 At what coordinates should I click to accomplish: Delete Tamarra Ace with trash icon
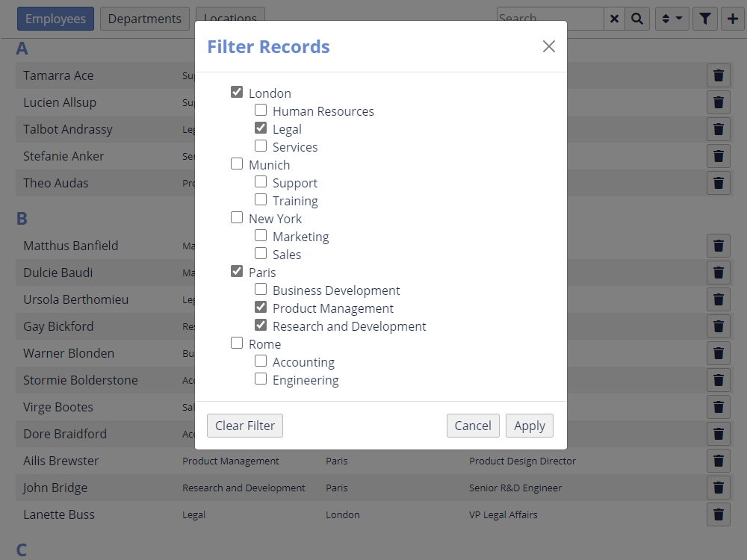coord(719,75)
